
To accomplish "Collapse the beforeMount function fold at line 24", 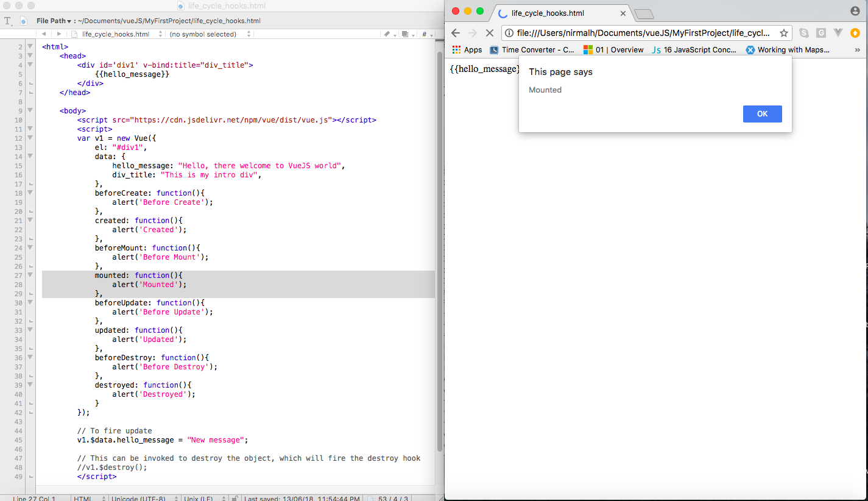I will (30, 247).
